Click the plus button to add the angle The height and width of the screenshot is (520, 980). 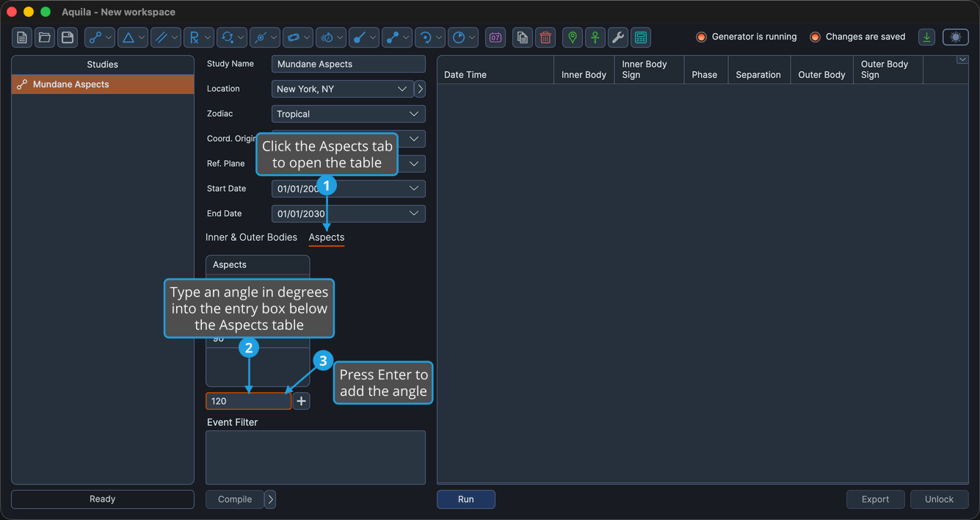tap(301, 401)
